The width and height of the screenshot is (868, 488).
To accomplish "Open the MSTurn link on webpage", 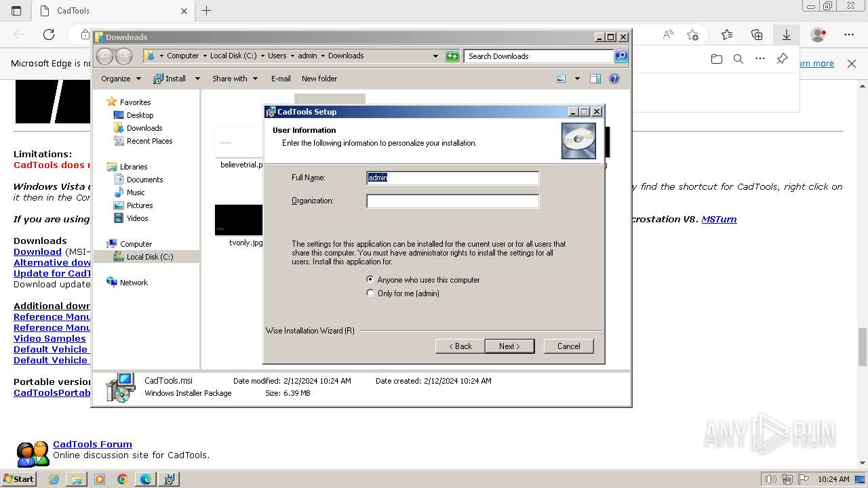I will coord(719,219).
